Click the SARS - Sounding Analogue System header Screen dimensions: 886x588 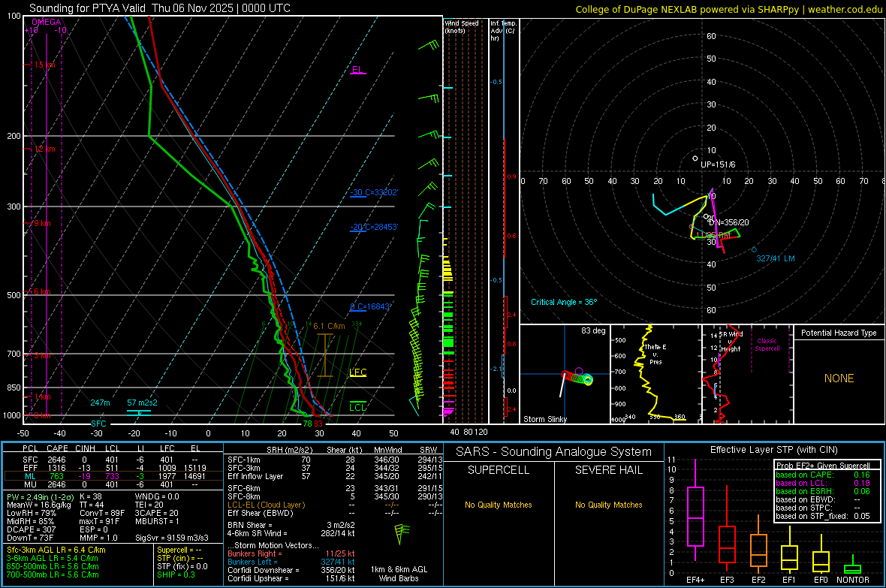554,452
